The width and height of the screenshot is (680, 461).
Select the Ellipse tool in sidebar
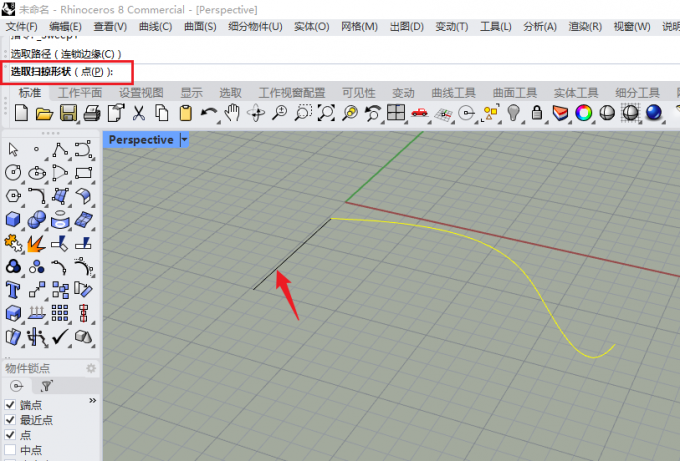coord(37,173)
